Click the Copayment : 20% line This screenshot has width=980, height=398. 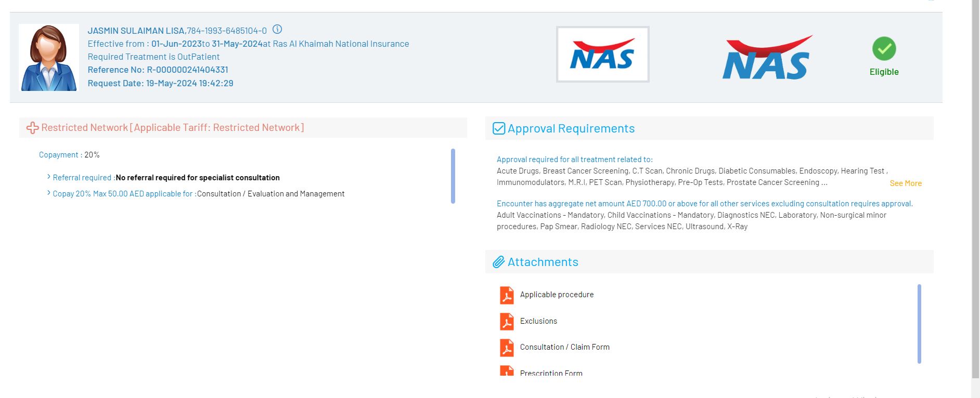pyautogui.click(x=69, y=155)
